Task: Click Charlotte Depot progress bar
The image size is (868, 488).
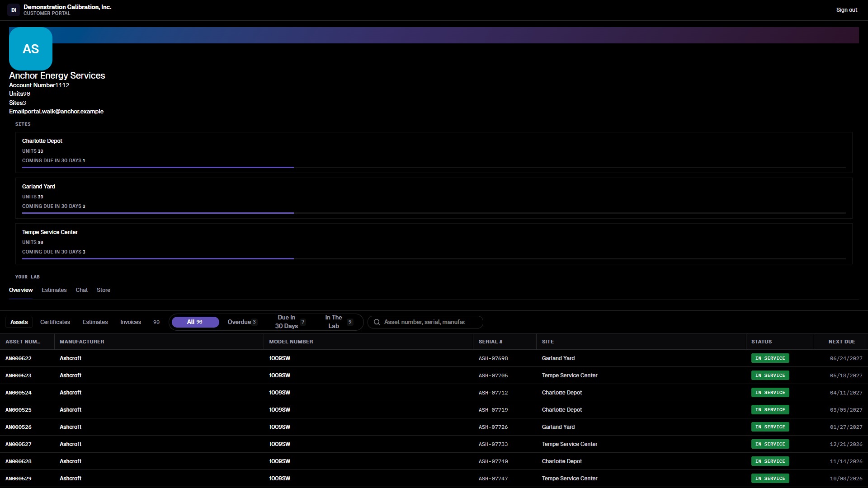Action: [x=434, y=167]
